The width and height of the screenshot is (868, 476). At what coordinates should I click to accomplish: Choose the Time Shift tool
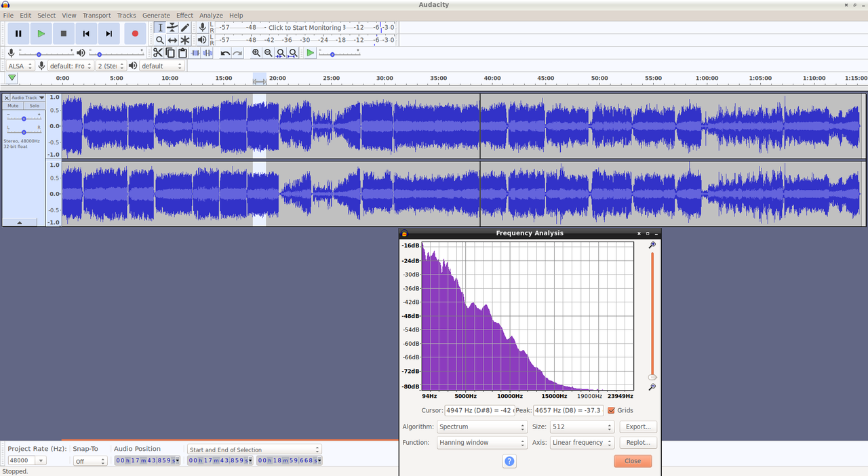coord(172,40)
